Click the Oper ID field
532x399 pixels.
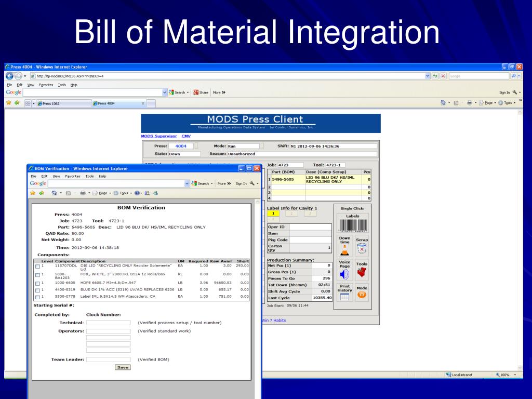pos(311,227)
